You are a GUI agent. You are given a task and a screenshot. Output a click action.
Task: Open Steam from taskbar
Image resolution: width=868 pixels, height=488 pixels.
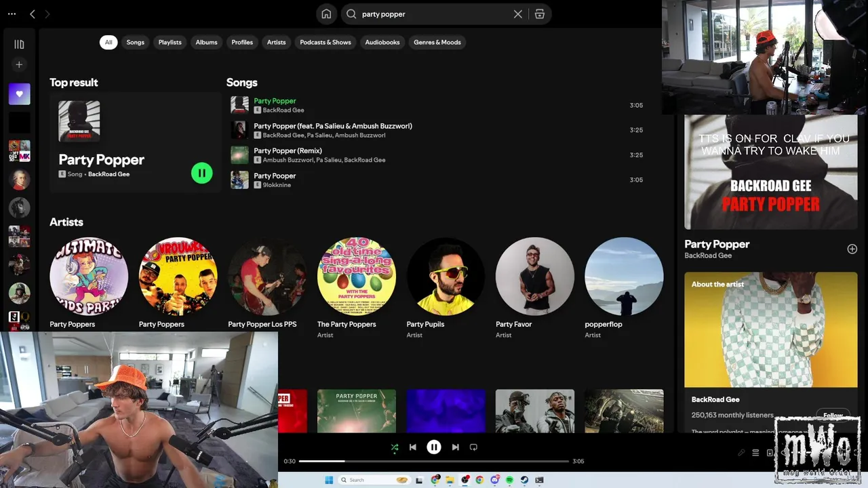point(524,480)
